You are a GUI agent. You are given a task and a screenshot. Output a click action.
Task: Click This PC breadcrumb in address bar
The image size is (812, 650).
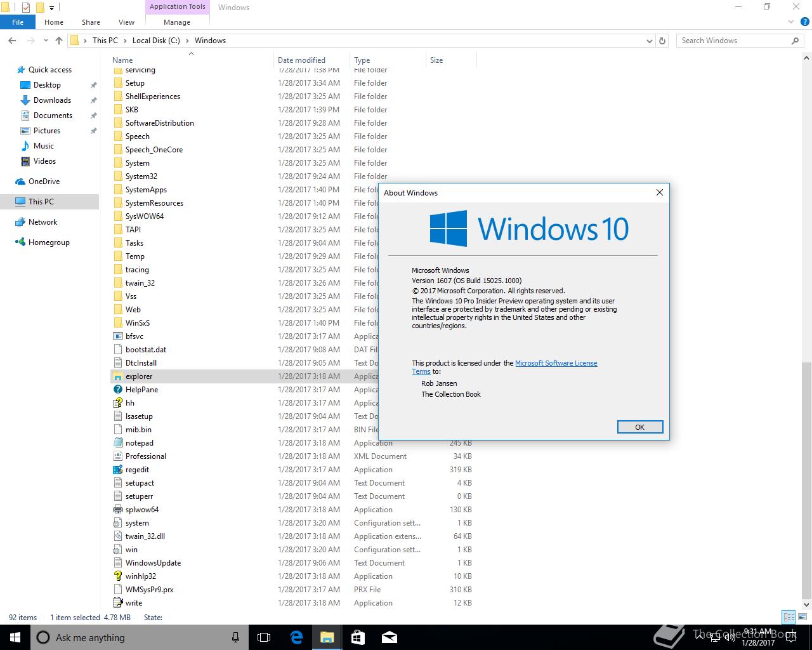[105, 41]
